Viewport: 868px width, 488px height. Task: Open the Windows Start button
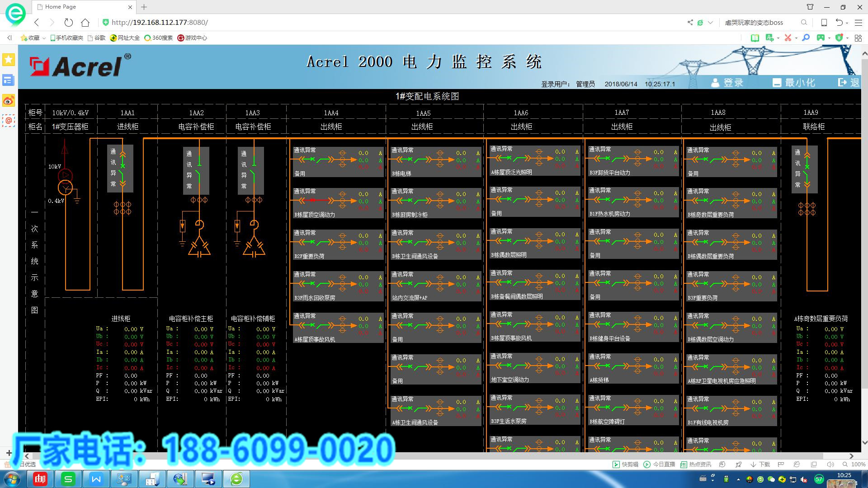tap(11, 479)
